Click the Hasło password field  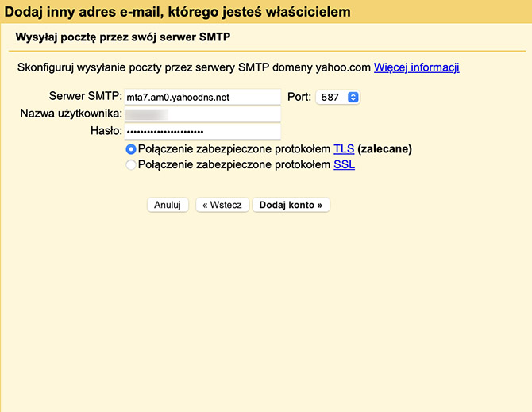(202, 131)
